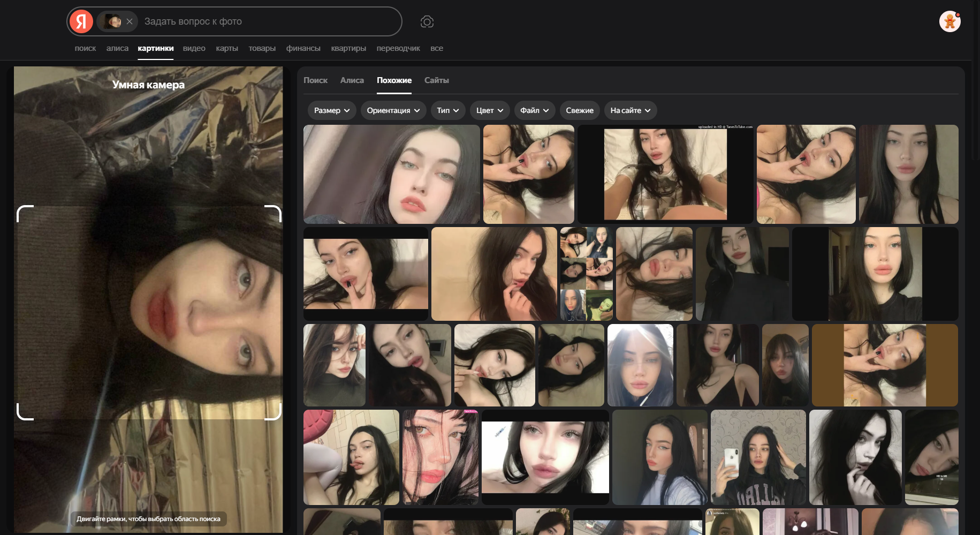Remove the attached photo from the search box
The image size is (980, 535).
130,21
